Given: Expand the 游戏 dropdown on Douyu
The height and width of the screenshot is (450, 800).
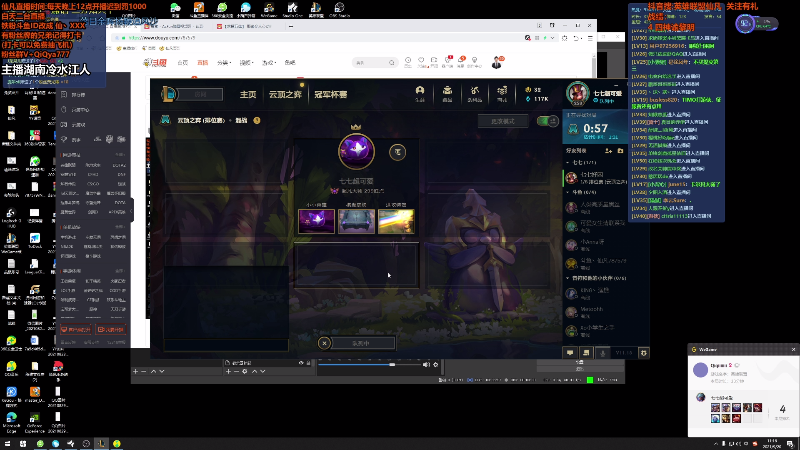Looking at the screenshot, I should point(269,63).
